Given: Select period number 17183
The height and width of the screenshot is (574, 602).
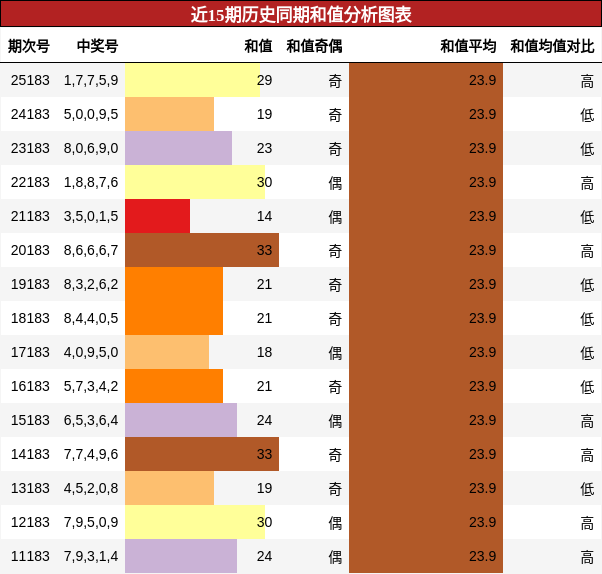Looking at the screenshot, I should click(x=30, y=352).
